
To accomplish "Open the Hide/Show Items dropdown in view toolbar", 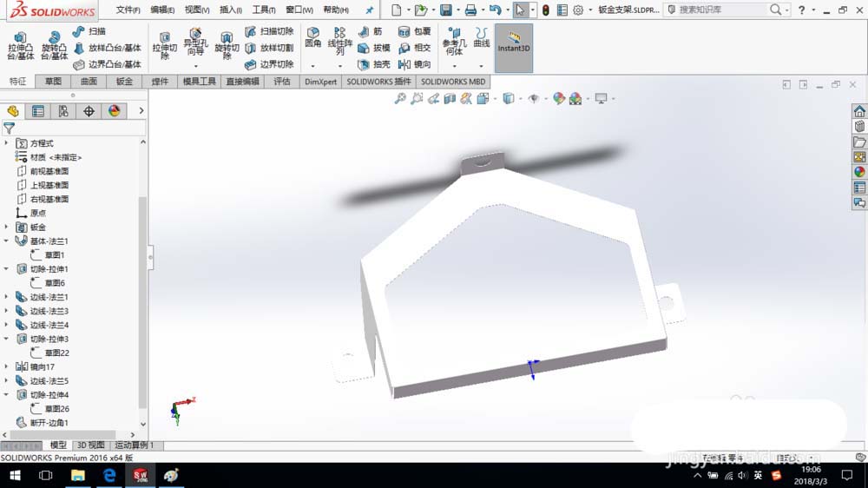I will (545, 99).
